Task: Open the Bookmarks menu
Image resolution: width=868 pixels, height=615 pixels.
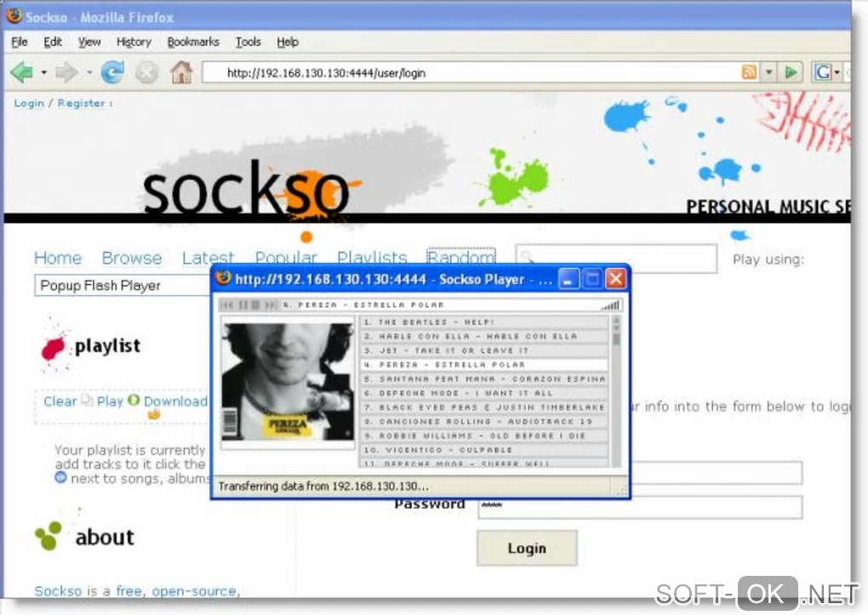Action: (x=193, y=42)
